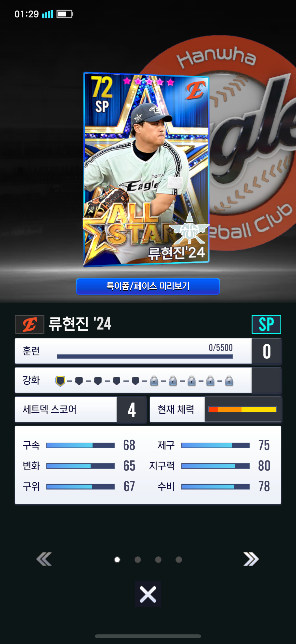Select the third page indicator dot
Screen dimensions: 296x644
point(158,560)
